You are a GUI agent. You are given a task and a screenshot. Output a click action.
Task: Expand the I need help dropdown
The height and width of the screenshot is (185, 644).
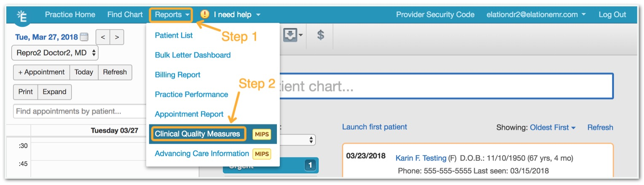pyautogui.click(x=237, y=15)
